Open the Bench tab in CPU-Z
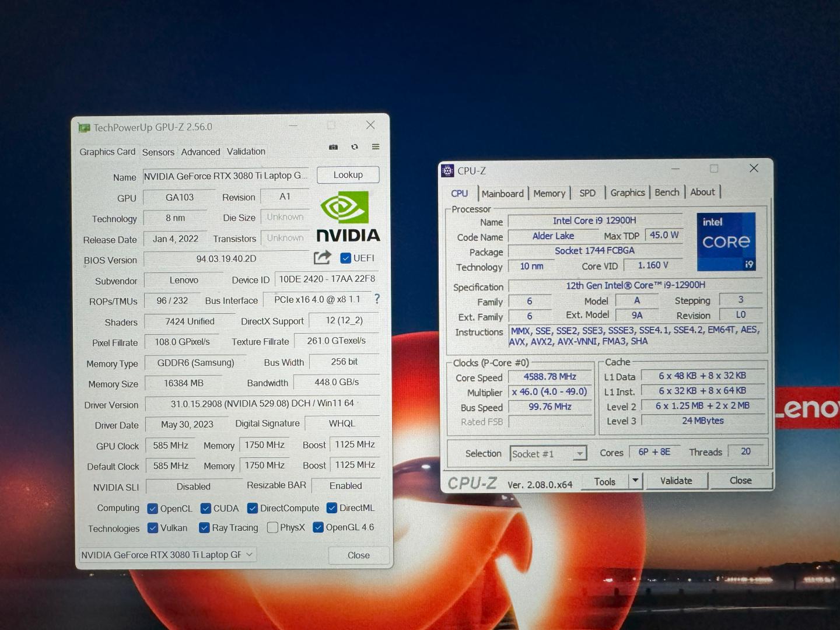Screen dimensions: 840x630 [667, 192]
